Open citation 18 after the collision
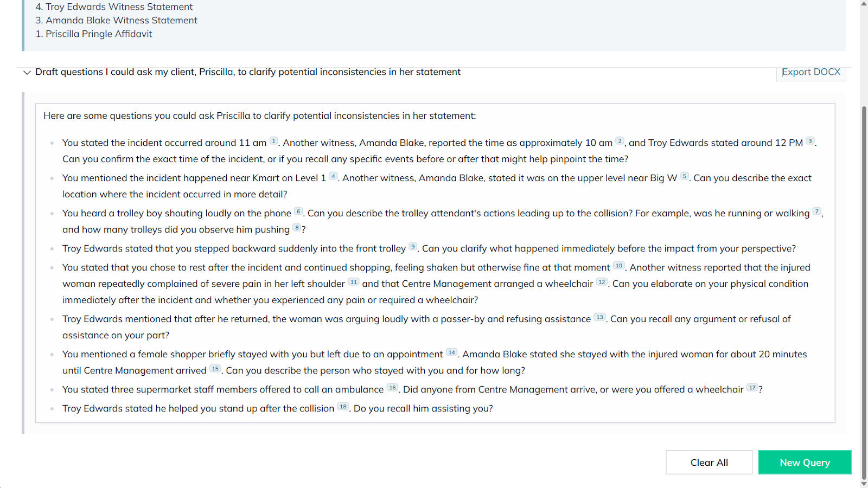This screenshot has height=488, width=868. click(343, 407)
